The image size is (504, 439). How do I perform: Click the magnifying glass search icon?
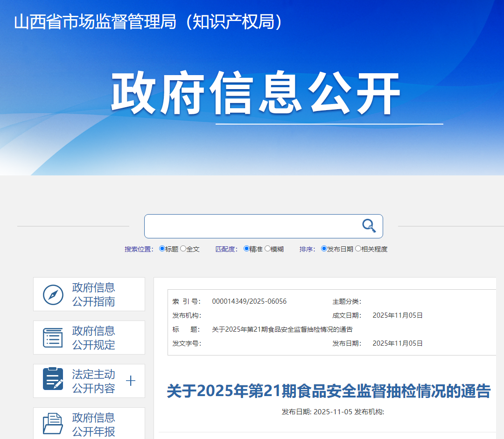(369, 226)
